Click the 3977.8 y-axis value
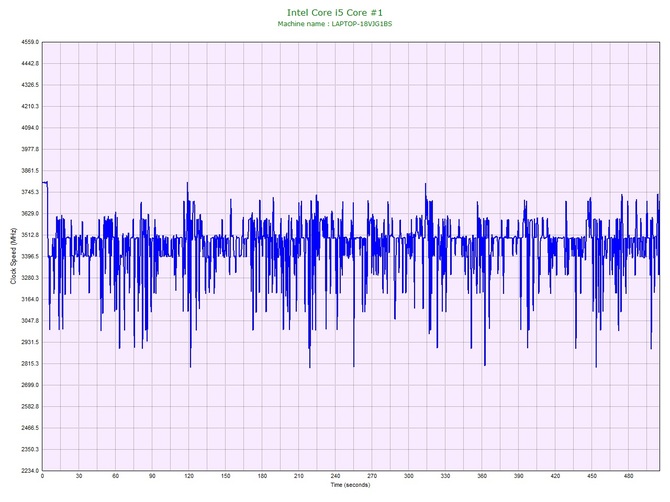Image resolution: width=670 pixels, height=502 pixels. click(30, 150)
